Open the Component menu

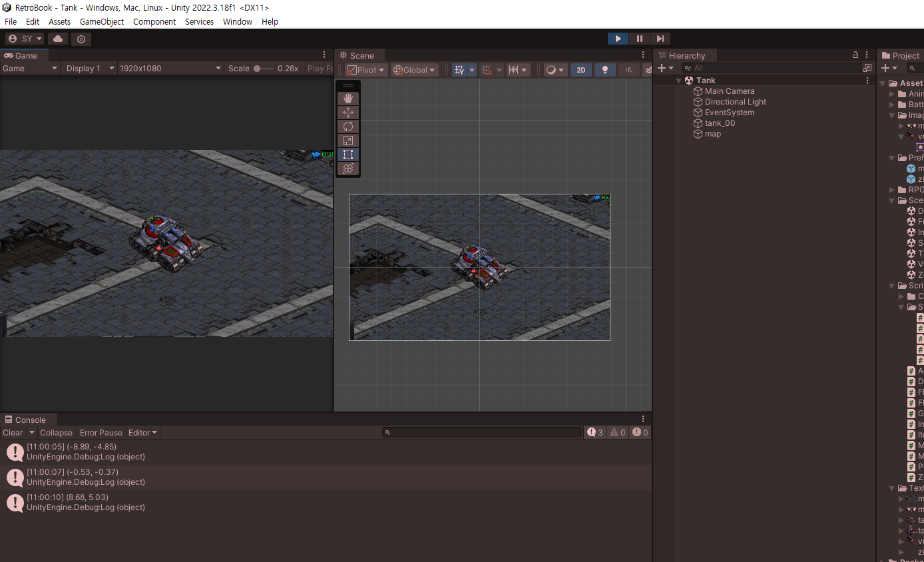click(x=154, y=21)
